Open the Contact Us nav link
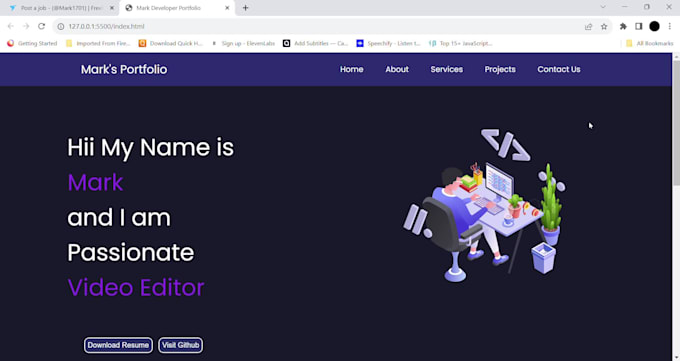 click(559, 69)
